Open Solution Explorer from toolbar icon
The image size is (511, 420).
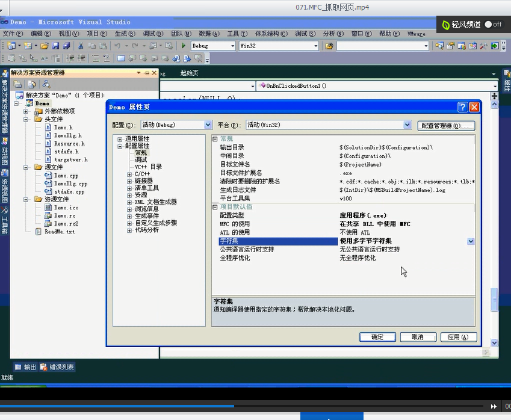click(439, 46)
